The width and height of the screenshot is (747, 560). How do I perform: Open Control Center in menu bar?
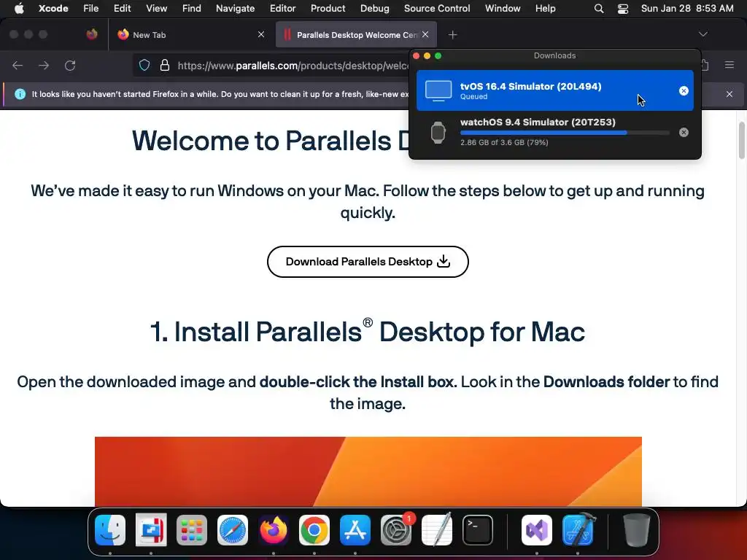[x=623, y=8]
